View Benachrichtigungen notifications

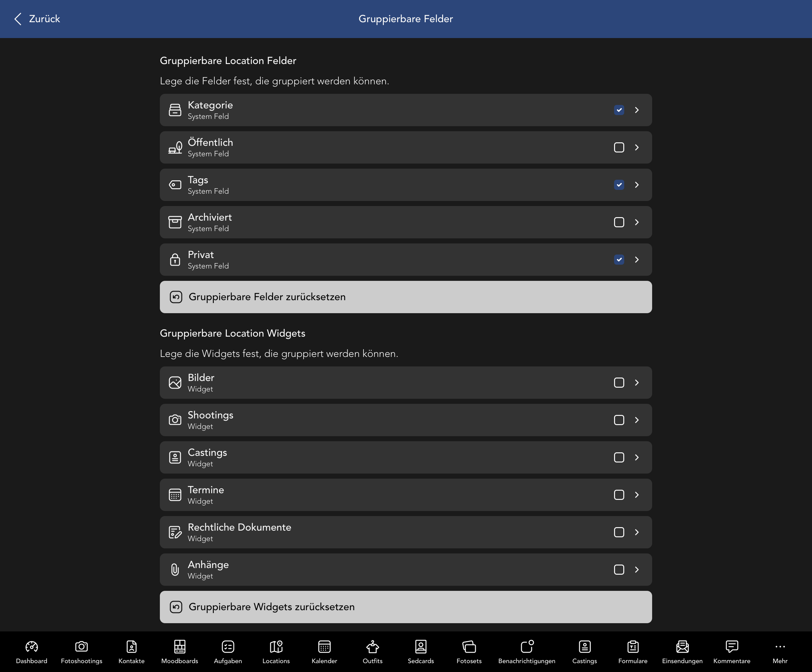click(x=527, y=651)
